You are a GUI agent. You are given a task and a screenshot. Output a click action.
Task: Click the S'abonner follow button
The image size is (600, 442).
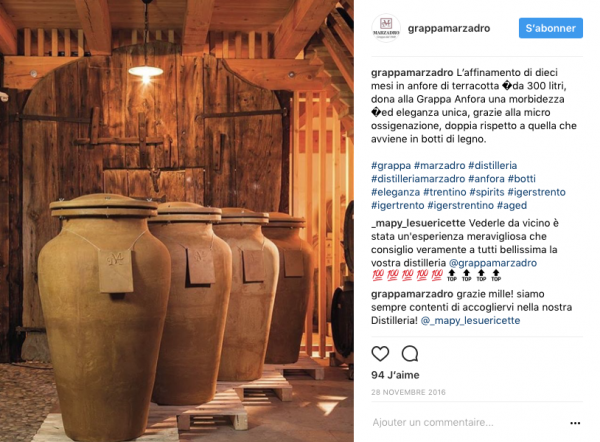(551, 28)
